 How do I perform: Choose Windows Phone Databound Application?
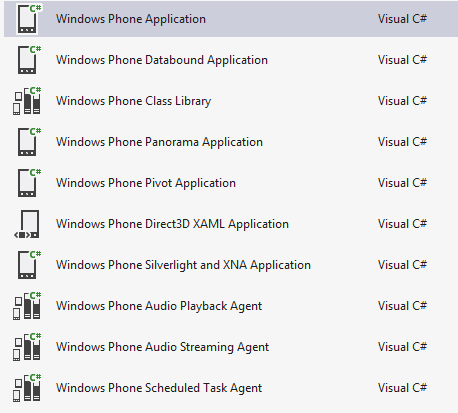tap(231, 60)
